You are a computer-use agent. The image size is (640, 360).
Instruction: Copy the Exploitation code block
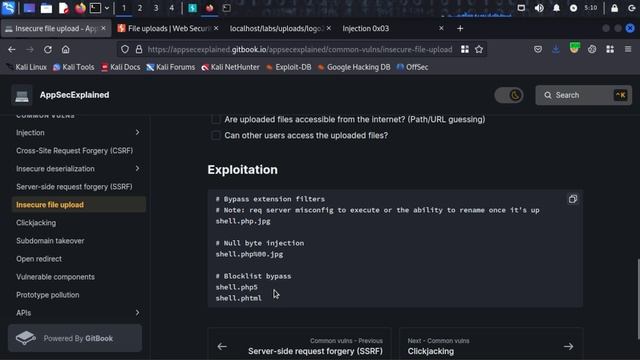point(573,199)
